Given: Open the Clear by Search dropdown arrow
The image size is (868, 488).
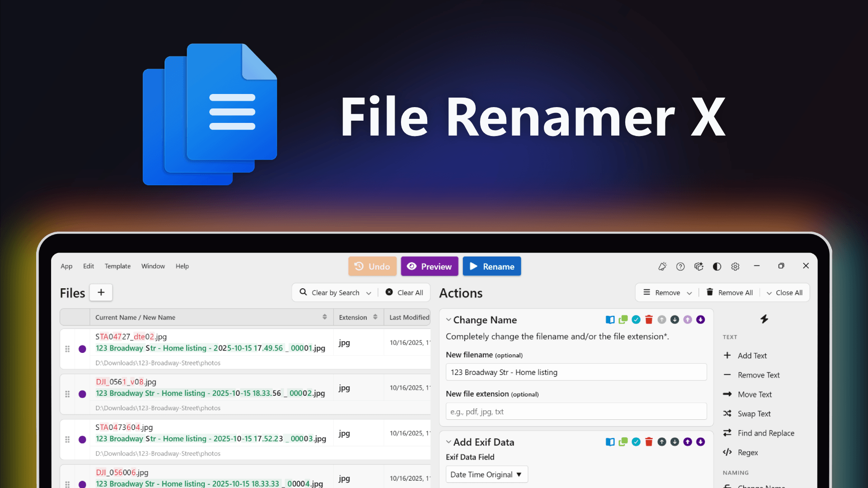Looking at the screenshot, I should coord(369,293).
